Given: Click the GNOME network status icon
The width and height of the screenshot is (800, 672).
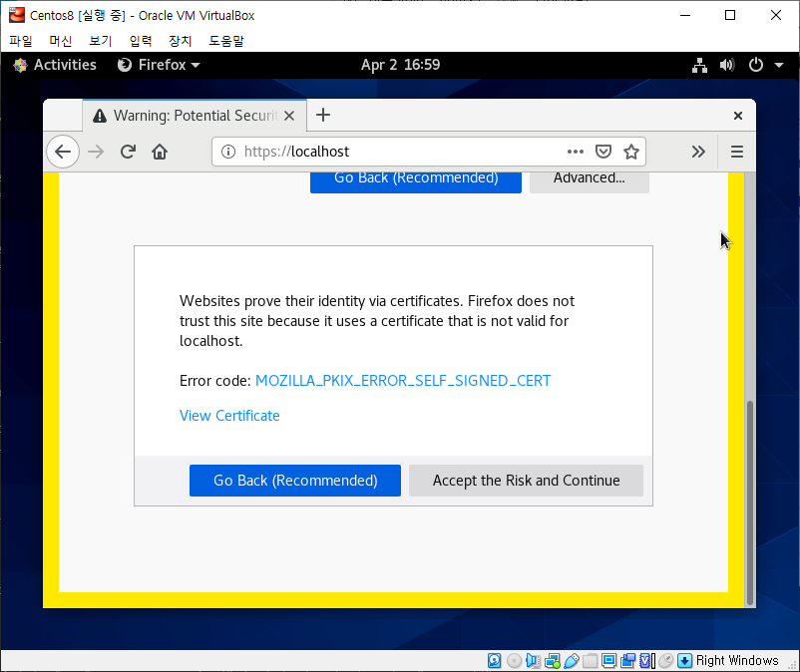Looking at the screenshot, I should [x=699, y=65].
